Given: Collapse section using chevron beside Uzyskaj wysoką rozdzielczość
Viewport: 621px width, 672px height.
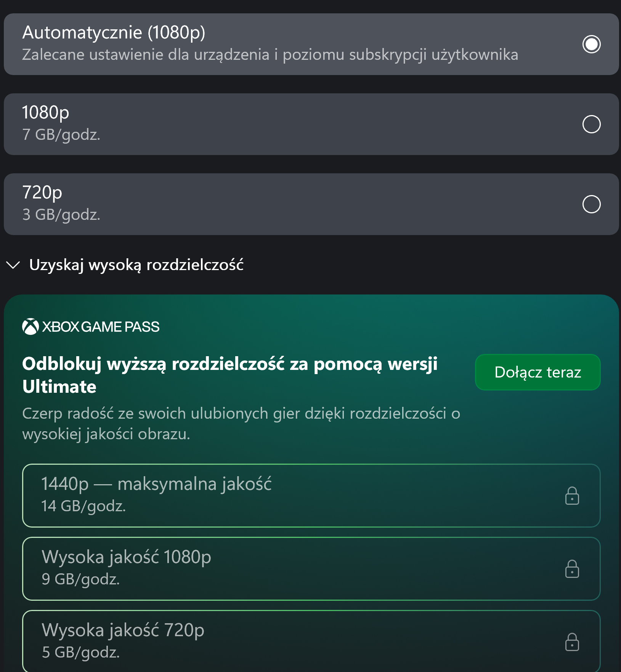Looking at the screenshot, I should pos(13,265).
